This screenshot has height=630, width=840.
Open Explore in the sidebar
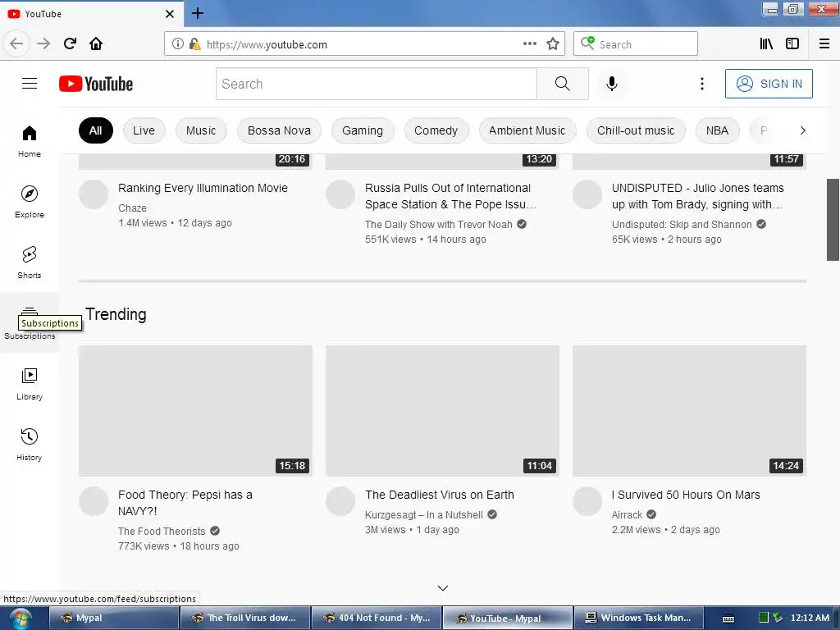[x=30, y=202]
